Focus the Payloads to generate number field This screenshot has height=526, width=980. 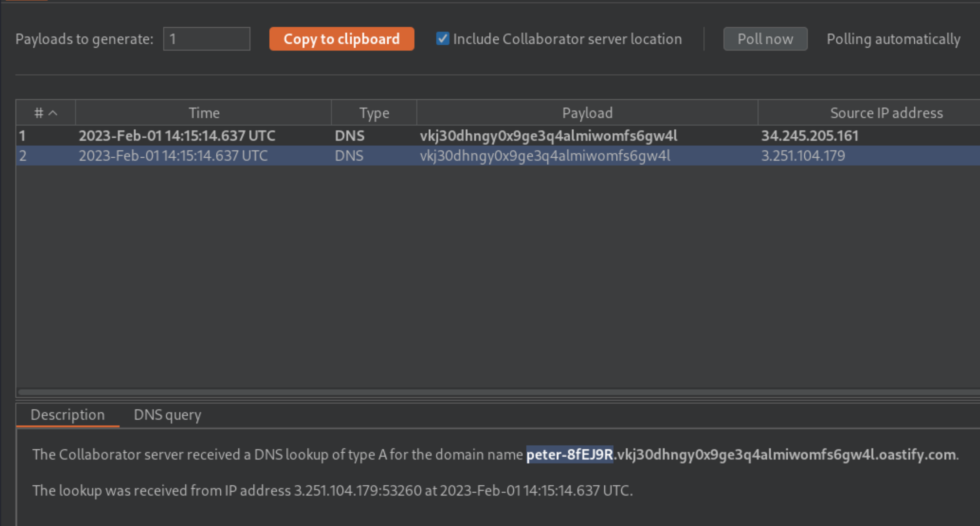pyautogui.click(x=207, y=39)
